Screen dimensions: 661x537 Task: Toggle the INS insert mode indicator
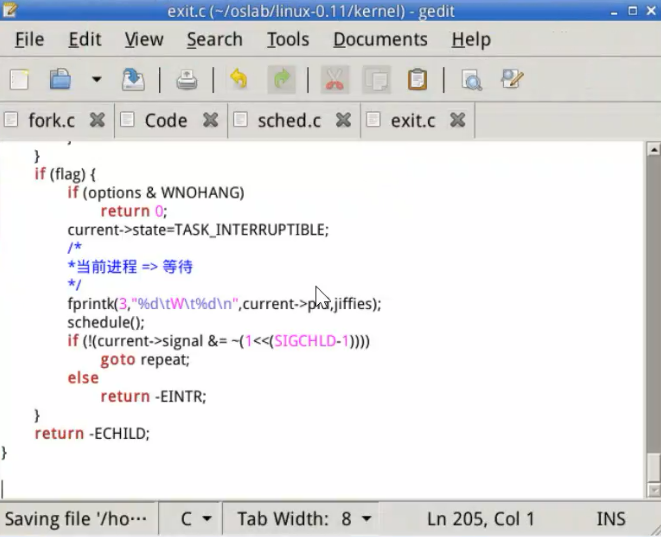611,519
